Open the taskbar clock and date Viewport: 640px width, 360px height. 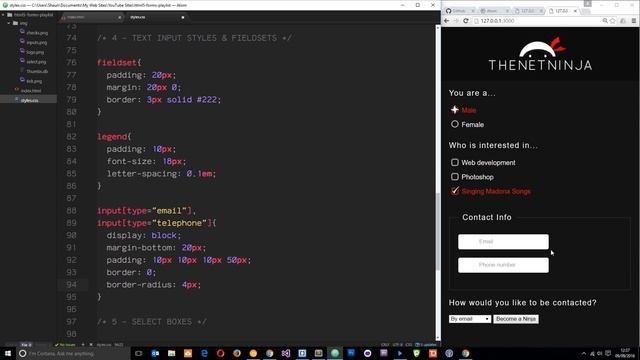(624, 353)
